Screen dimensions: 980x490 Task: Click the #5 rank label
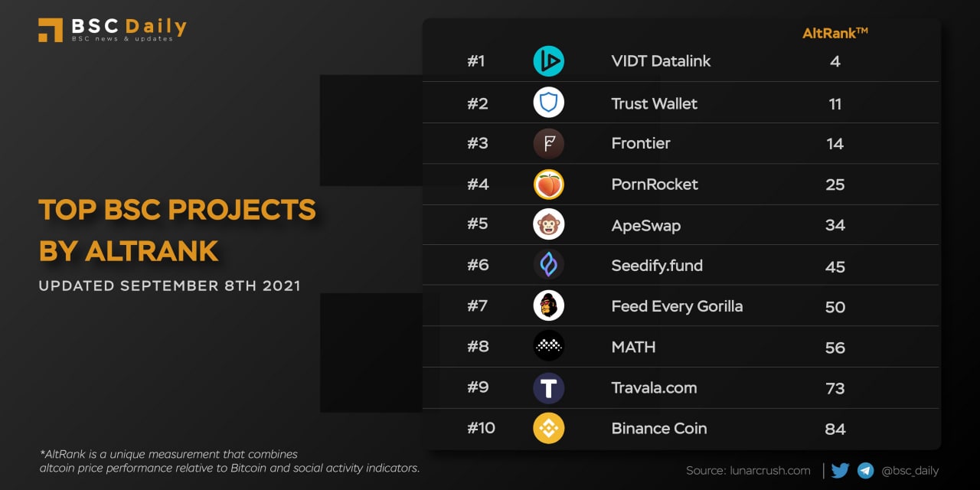(x=478, y=225)
